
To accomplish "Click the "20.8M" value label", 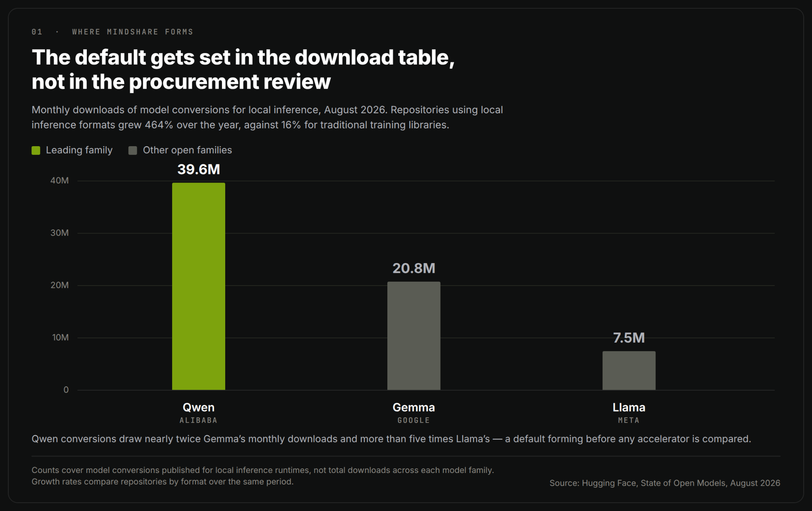I will coord(414,269).
